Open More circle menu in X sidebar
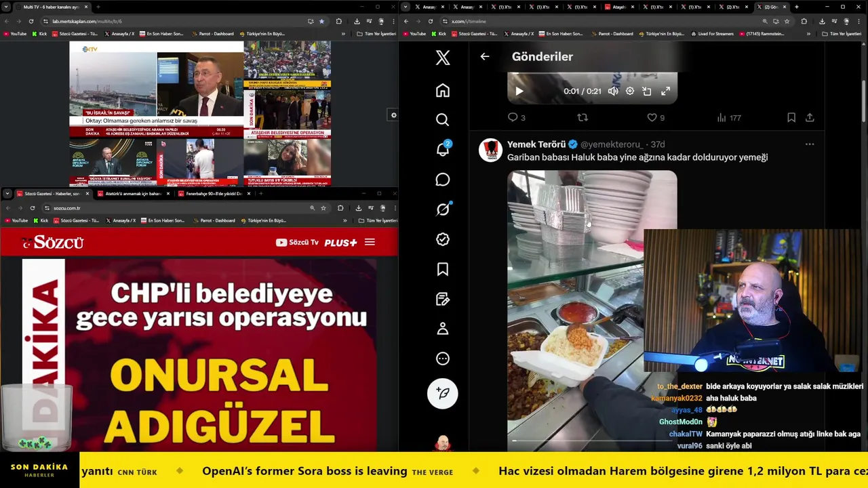The width and height of the screenshot is (868, 488). pos(443,359)
